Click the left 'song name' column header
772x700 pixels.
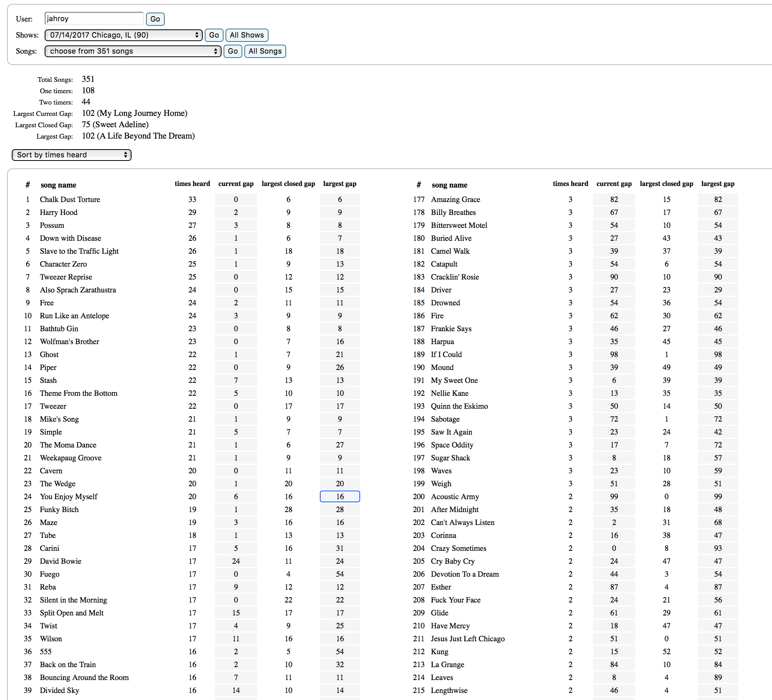click(x=58, y=185)
